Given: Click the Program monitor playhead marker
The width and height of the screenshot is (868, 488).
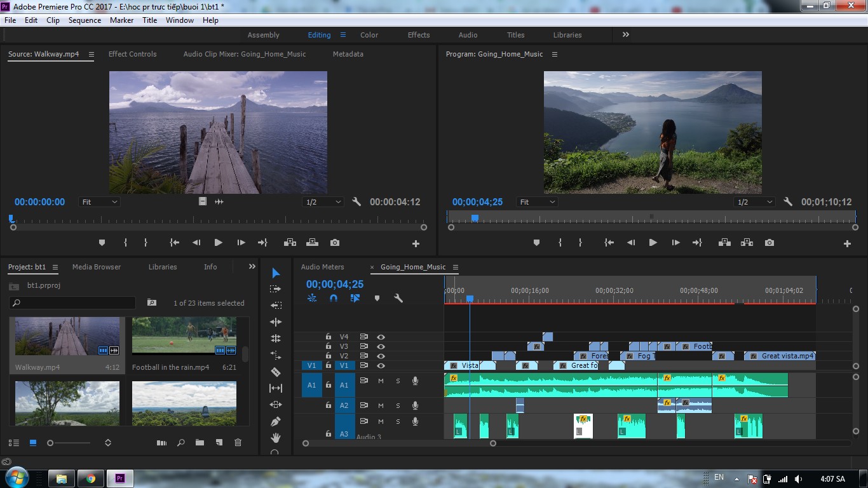Looking at the screenshot, I should [x=475, y=218].
